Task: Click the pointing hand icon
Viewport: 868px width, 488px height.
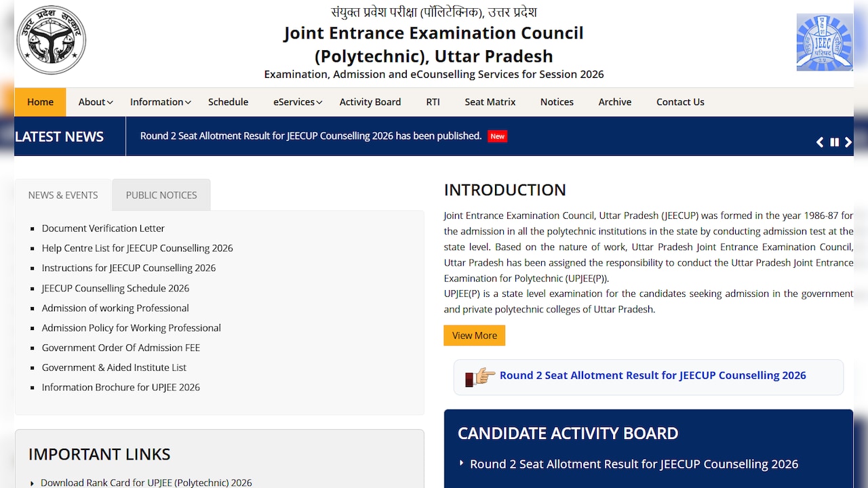Action: tap(480, 376)
